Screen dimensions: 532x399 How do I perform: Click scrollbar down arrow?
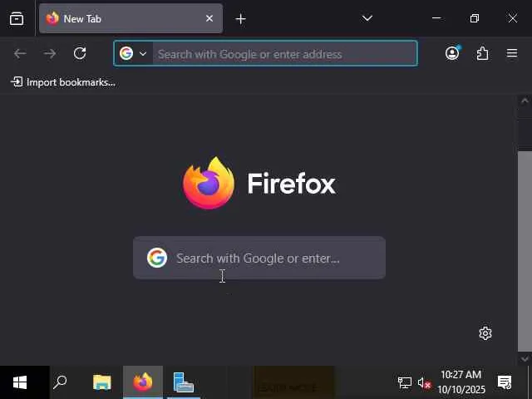click(x=525, y=358)
